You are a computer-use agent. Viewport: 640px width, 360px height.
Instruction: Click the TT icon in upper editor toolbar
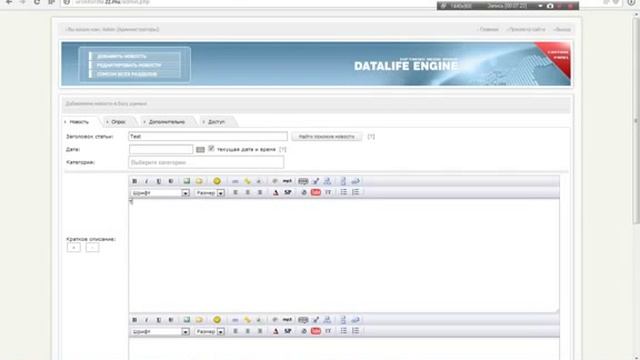point(328,192)
